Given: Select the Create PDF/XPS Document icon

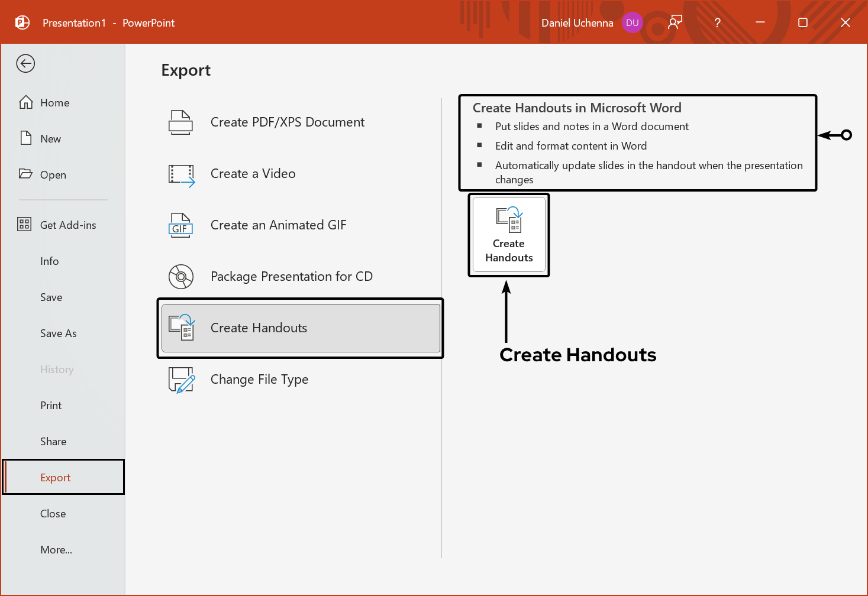Looking at the screenshot, I should click(x=180, y=122).
